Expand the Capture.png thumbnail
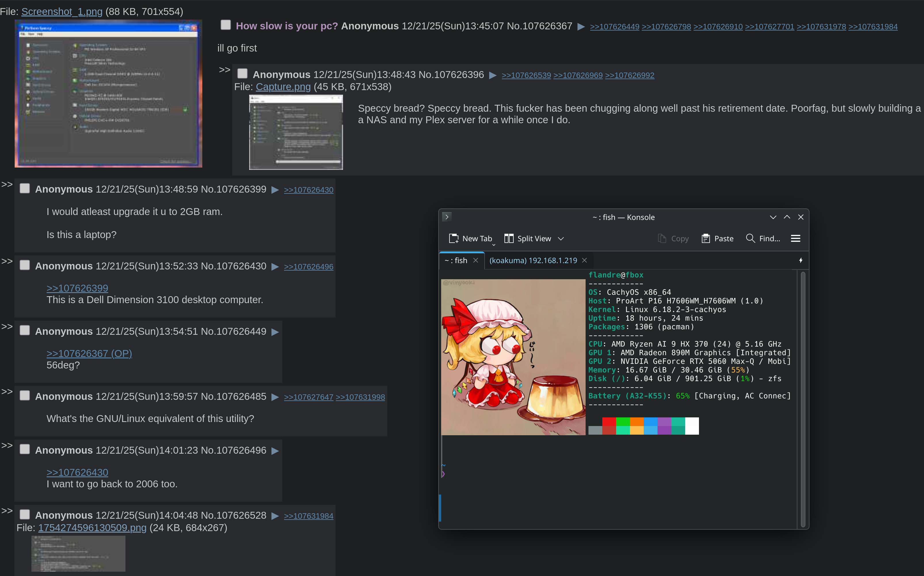 pyautogui.click(x=296, y=132)
